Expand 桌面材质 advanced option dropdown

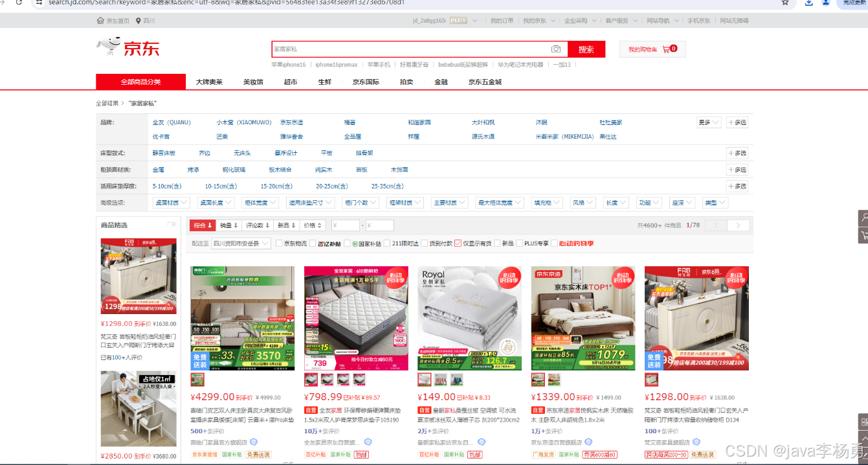(171, 203)
